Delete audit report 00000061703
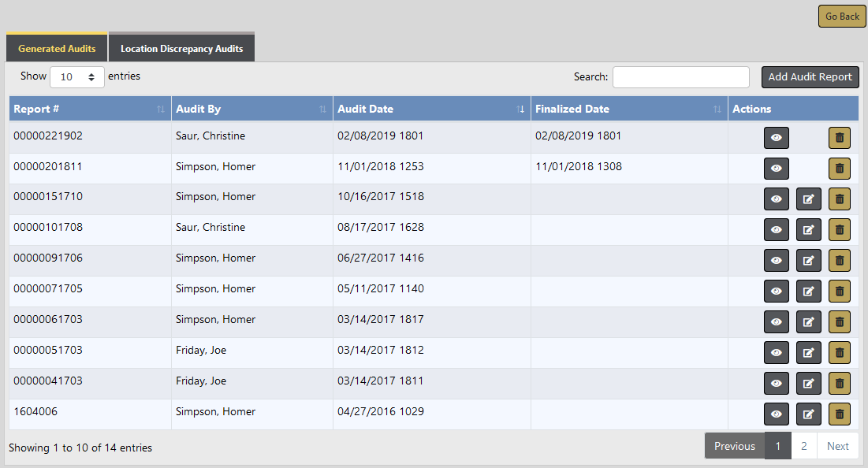Viewport: 868px width, 468px height. 839,322
